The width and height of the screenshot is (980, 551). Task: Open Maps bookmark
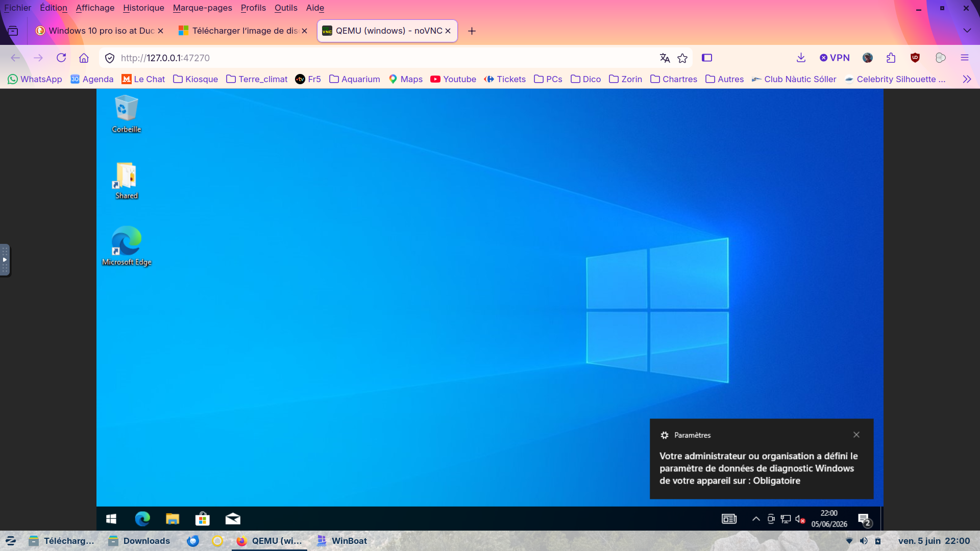coord(406,79)
